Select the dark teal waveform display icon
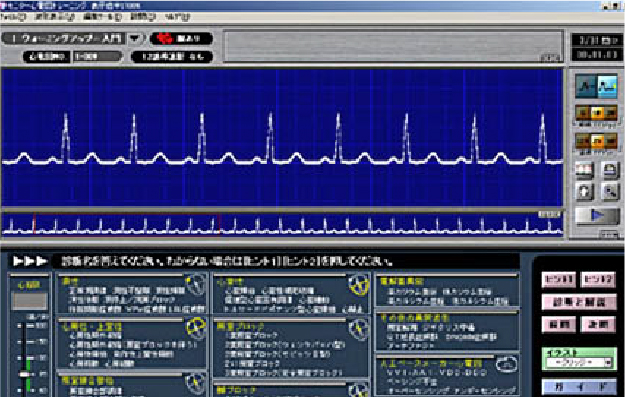The height and width of the screenshot is (397, 625). coord(586,86)
